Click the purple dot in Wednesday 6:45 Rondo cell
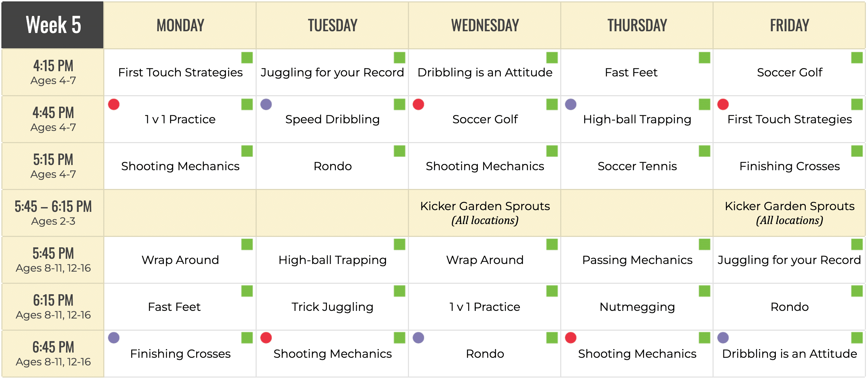The width and height of the screenshot is (868, 380). pos(418,338)
